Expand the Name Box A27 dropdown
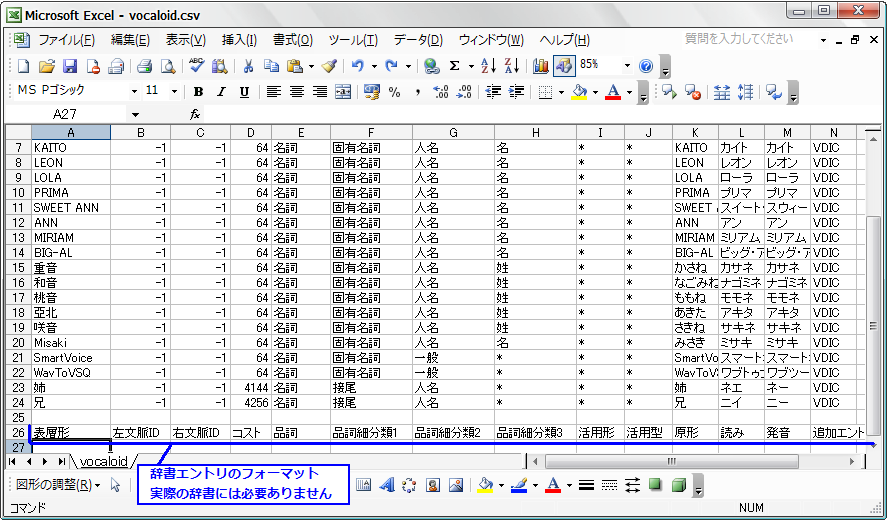887x520 pixels. coord(135,115)
